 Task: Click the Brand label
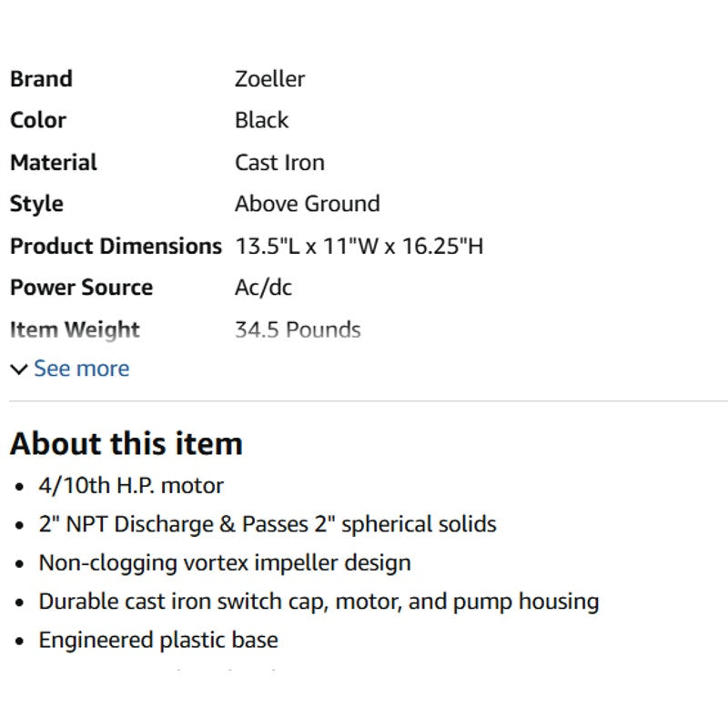click(41, 79)
